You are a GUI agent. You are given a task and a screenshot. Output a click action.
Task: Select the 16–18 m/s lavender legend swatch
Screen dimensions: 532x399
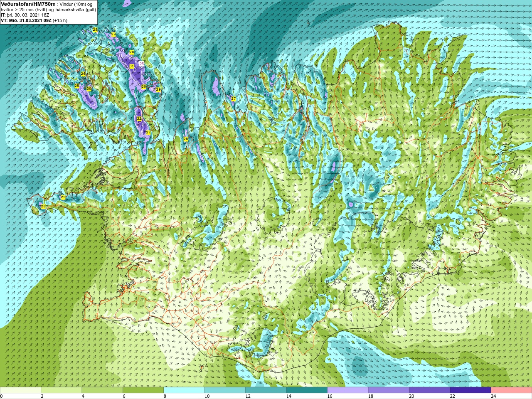348,390
